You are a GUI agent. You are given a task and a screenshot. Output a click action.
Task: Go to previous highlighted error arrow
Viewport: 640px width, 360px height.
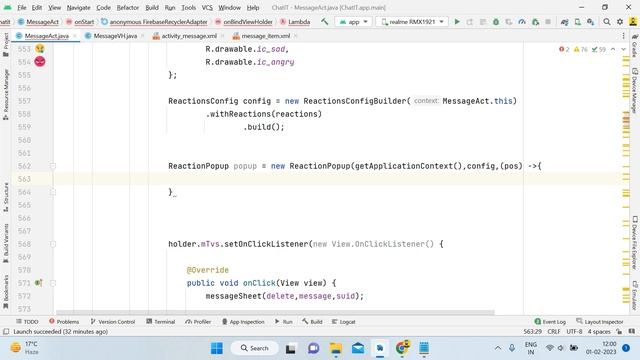[613, 49]
